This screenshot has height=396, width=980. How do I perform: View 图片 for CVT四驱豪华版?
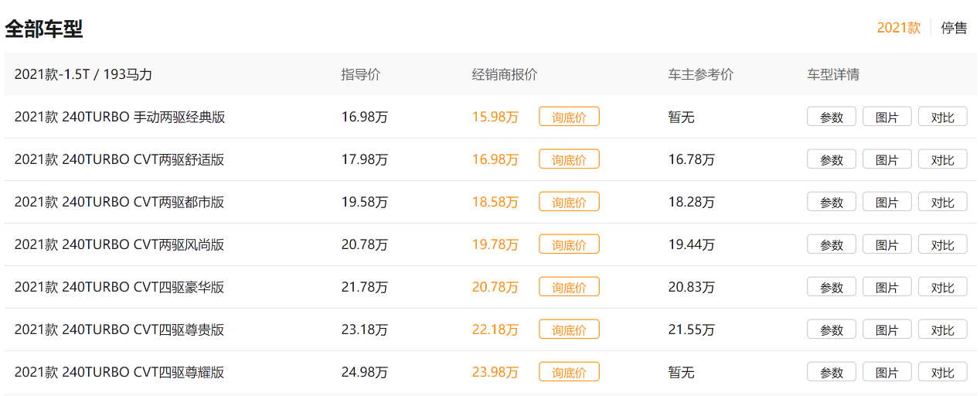click(887, 287)
